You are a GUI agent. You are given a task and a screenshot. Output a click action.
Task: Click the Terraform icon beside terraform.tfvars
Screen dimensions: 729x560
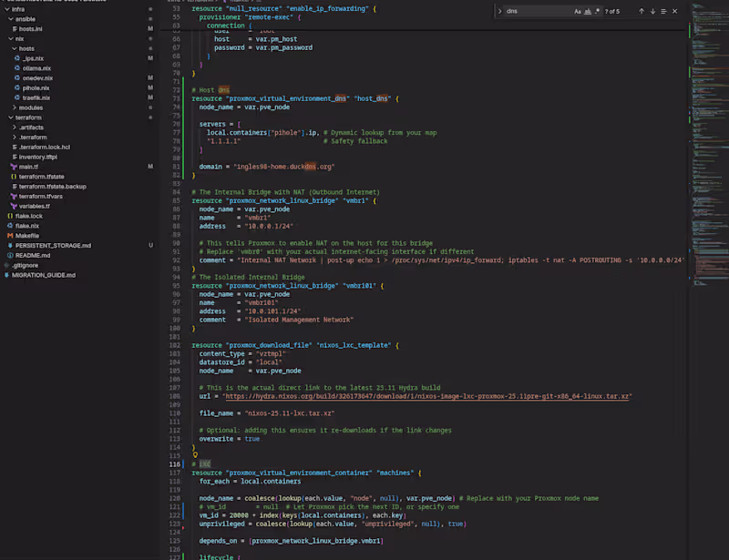(x=13, y=197)
